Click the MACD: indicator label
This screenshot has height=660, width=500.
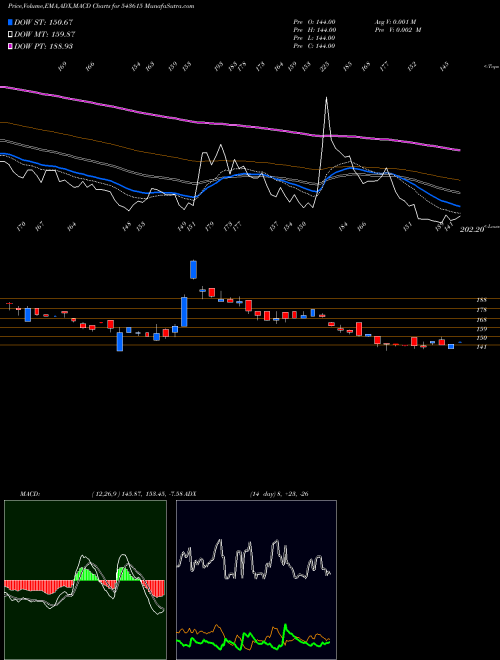point(29,494)
